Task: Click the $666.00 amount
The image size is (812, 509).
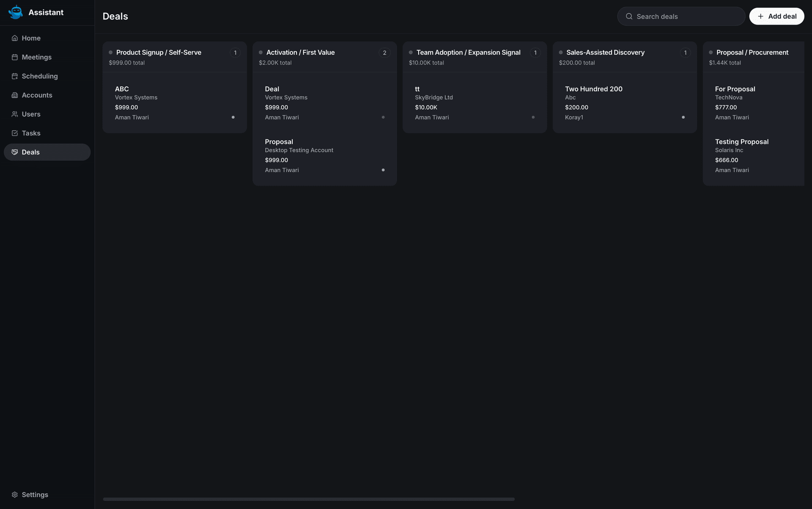Action: point(727,160)
